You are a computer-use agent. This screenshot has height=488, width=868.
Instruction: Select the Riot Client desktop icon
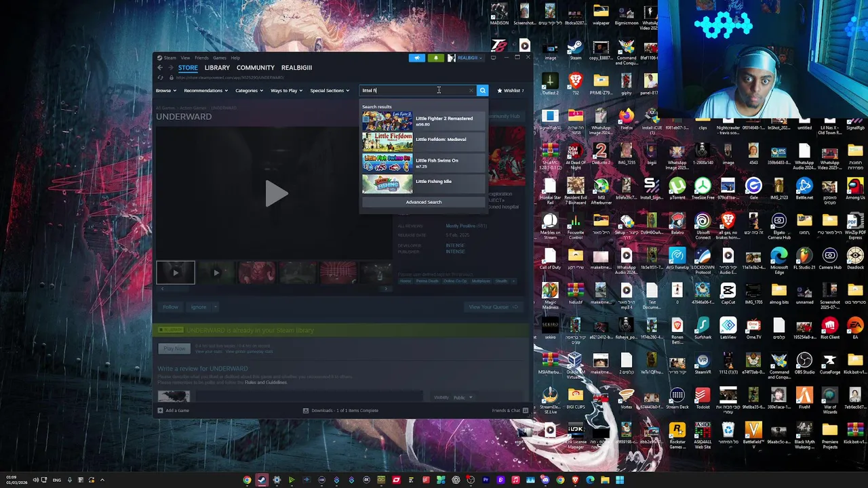pos(829,328)
